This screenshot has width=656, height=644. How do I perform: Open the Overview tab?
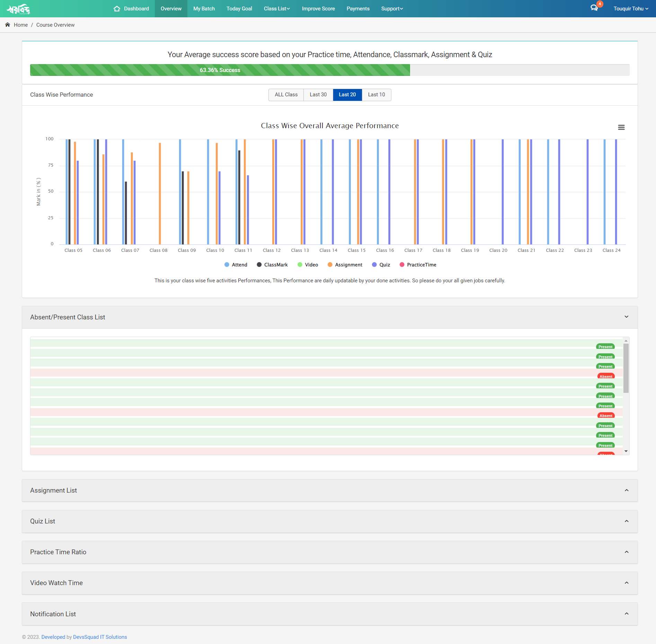click(171, 9)
